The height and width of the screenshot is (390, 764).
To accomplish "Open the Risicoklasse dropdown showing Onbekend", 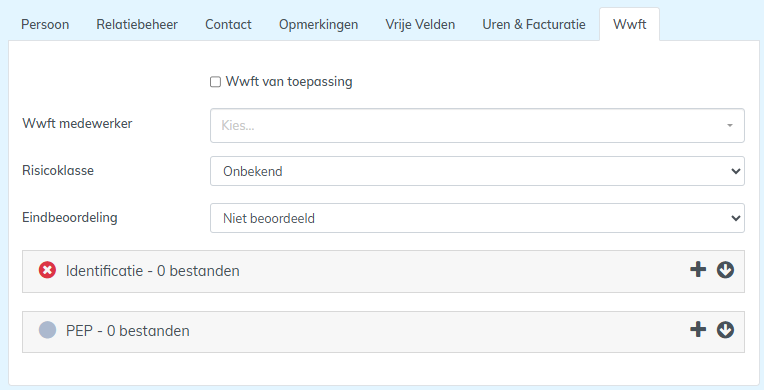I will coord(477,171).
